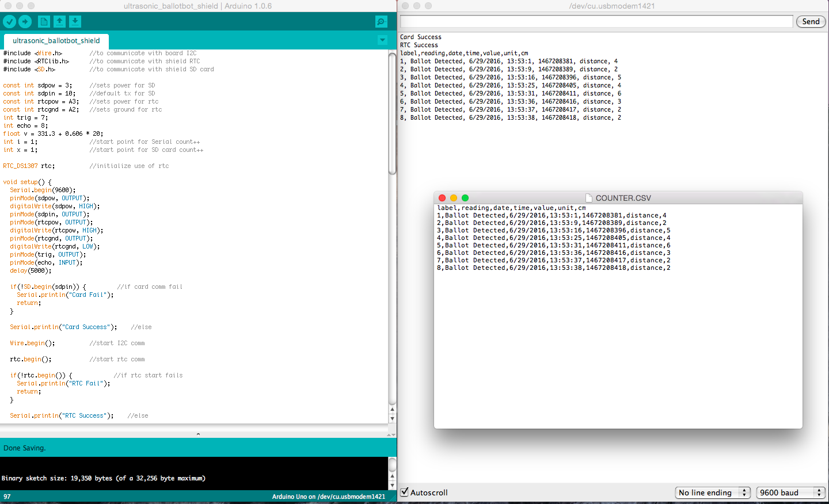Click the line number 97 in status bar

pos(7,497)
